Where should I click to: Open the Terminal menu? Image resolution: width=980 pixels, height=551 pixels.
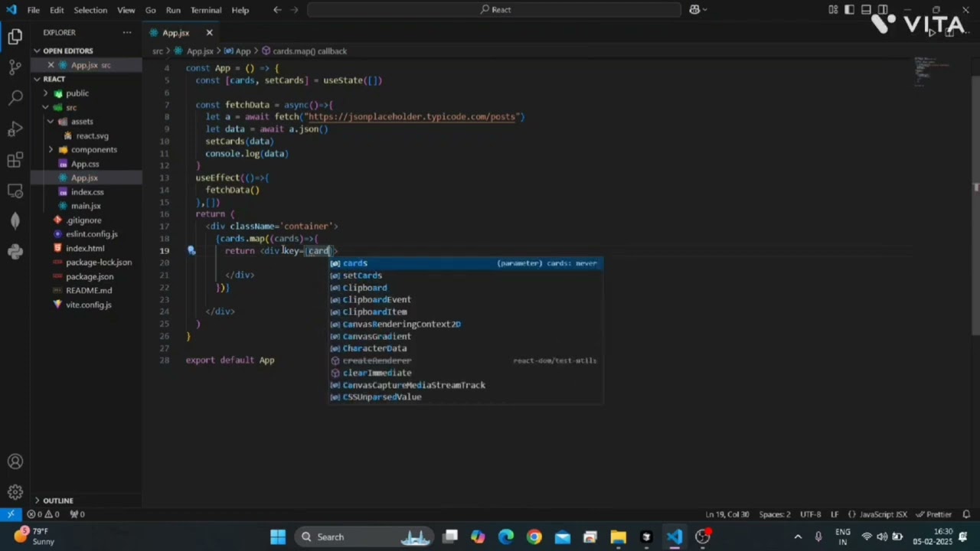pos(205,10)
